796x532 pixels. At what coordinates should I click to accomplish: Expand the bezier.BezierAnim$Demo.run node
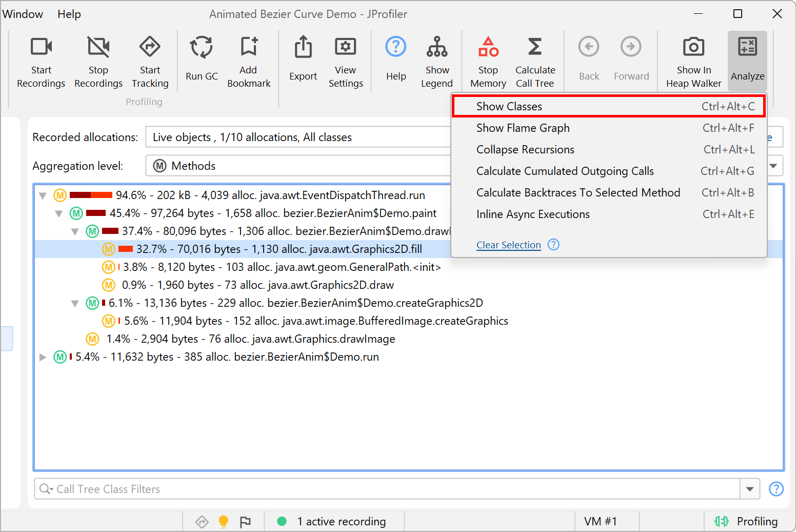(43, 357)
